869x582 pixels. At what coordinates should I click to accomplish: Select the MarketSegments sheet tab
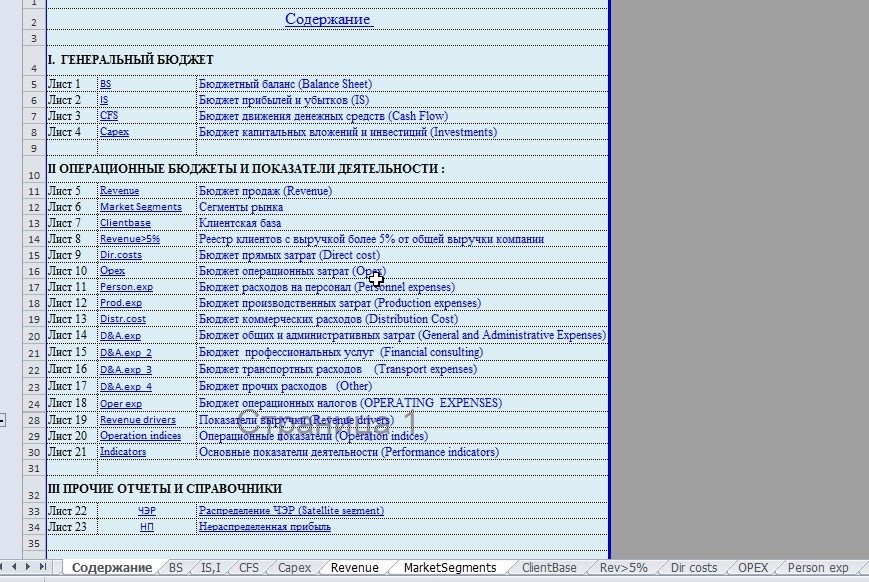[450, 568]
